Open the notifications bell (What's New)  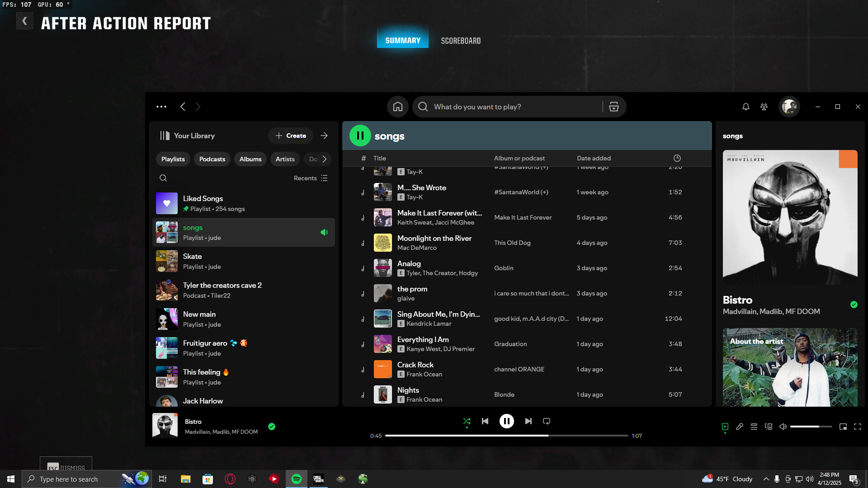click(x=745, y=107)
